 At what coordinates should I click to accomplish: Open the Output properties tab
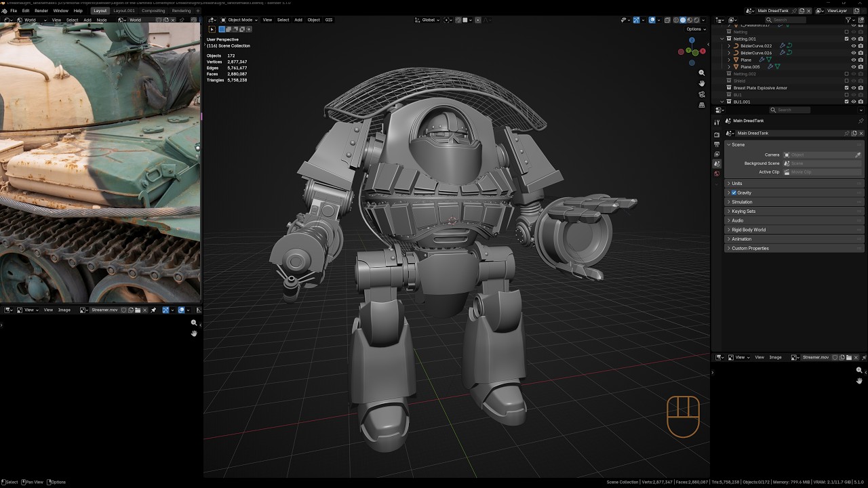pos(717,144)
